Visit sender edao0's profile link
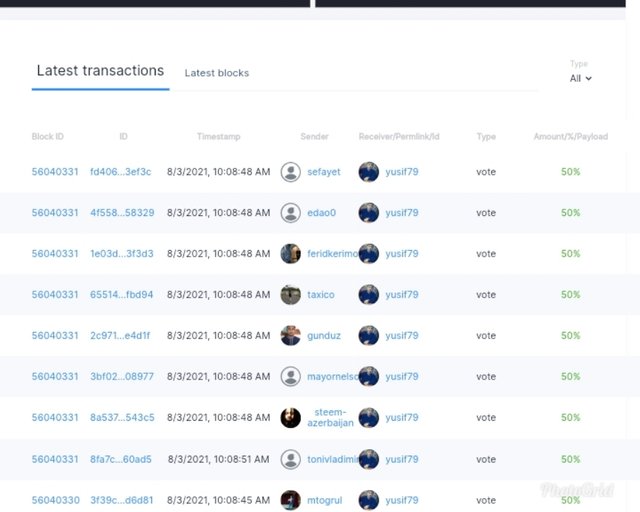This screenshot has height=512, width=640. [x=322, y=213]
